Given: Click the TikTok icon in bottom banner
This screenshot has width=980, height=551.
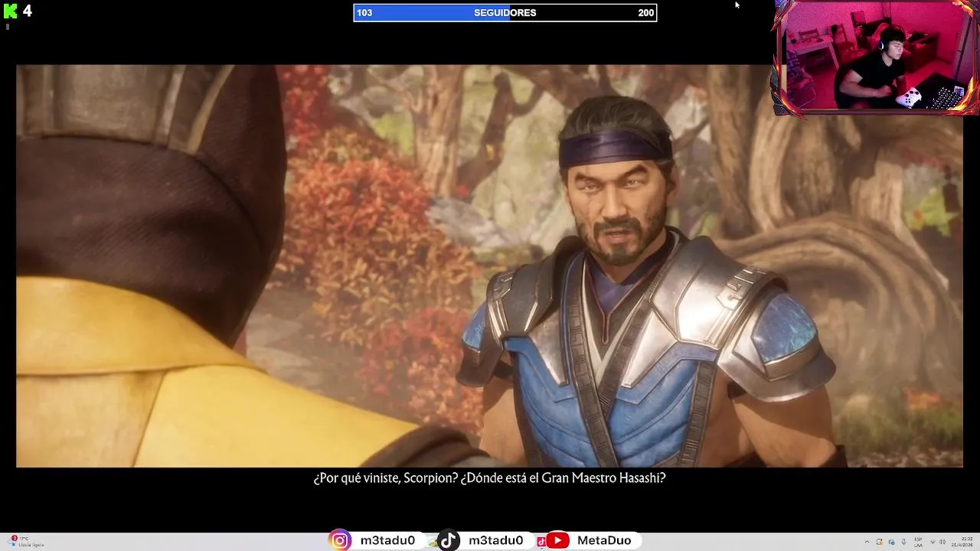Looking at the screenshot, I should tap(449, 540).
